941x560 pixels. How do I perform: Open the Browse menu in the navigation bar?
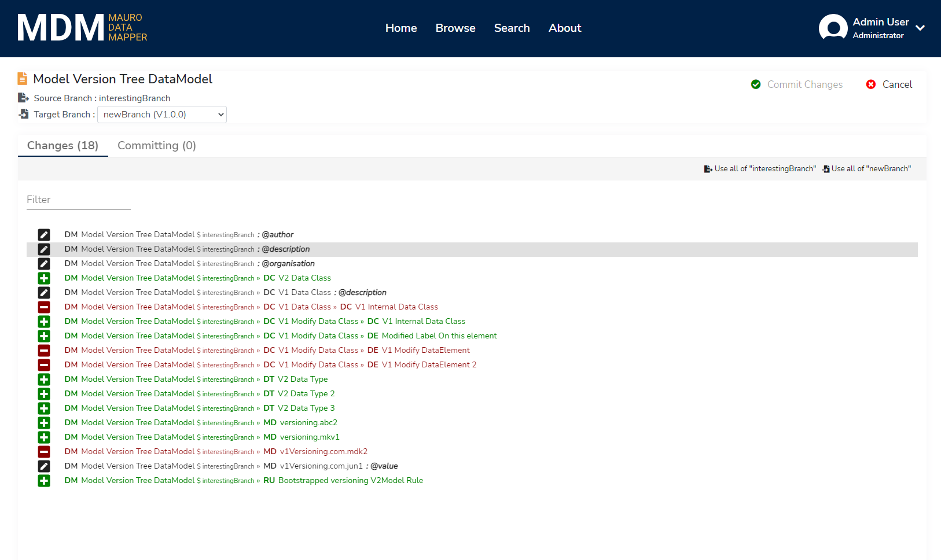455,28
